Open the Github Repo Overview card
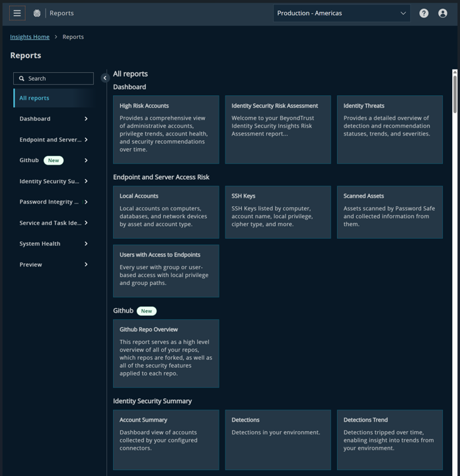460x476 pixels. (x=166, y=353)
